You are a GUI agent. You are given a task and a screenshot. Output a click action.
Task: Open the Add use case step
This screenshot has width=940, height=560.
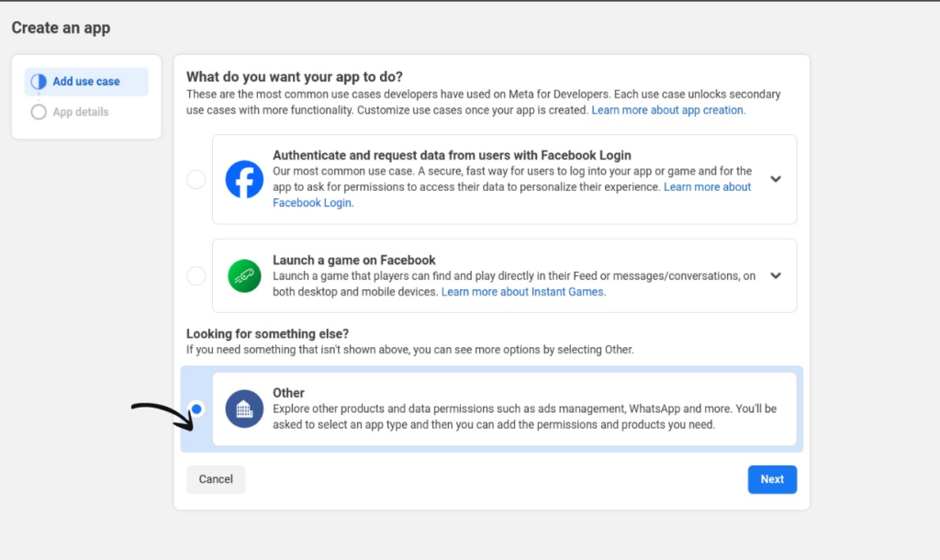coord(86,82)
